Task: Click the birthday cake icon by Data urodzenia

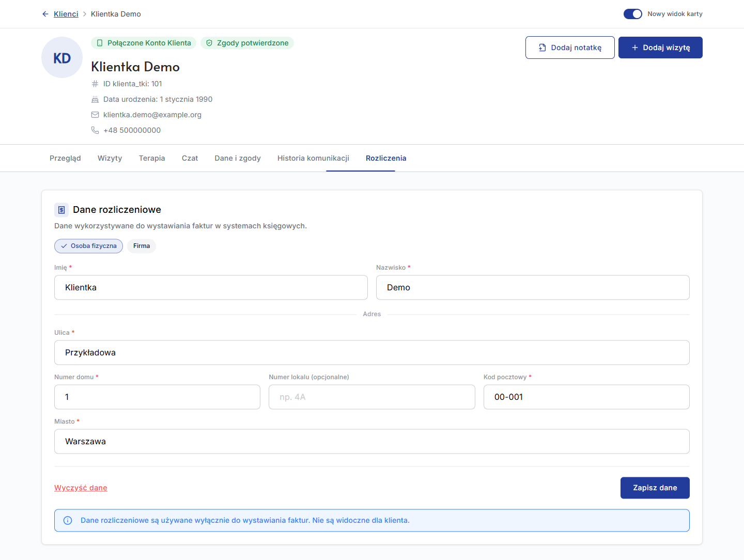Action: click(x=95, y=99)
